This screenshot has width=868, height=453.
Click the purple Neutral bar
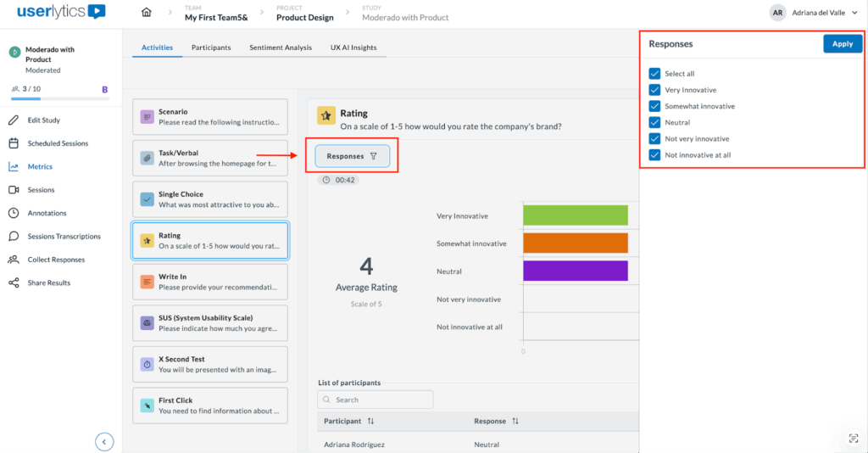576,271
